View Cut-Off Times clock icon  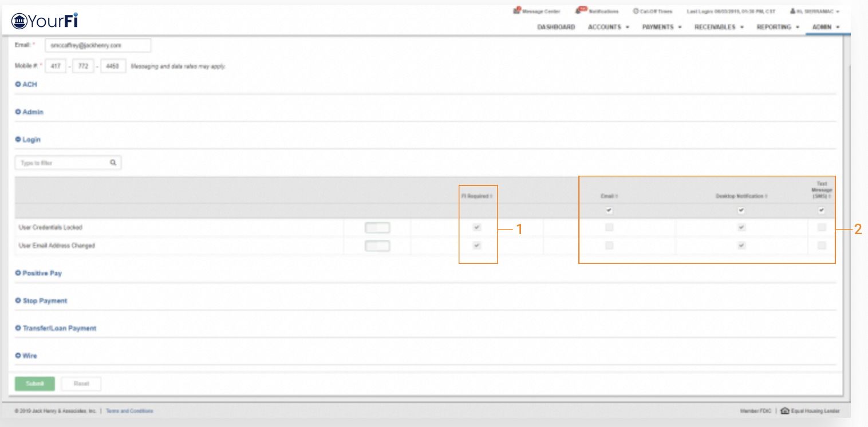tap(636, 11)
